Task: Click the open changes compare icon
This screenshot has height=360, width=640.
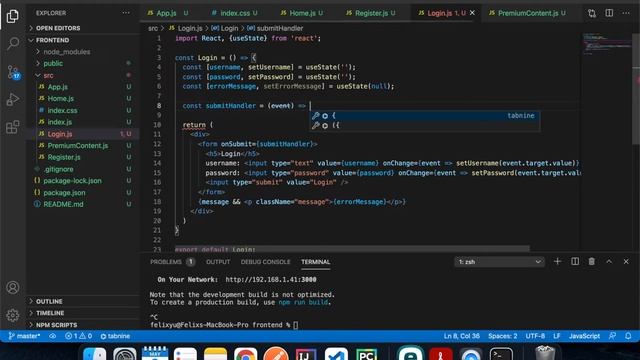Action: click(x=592, y=13)
